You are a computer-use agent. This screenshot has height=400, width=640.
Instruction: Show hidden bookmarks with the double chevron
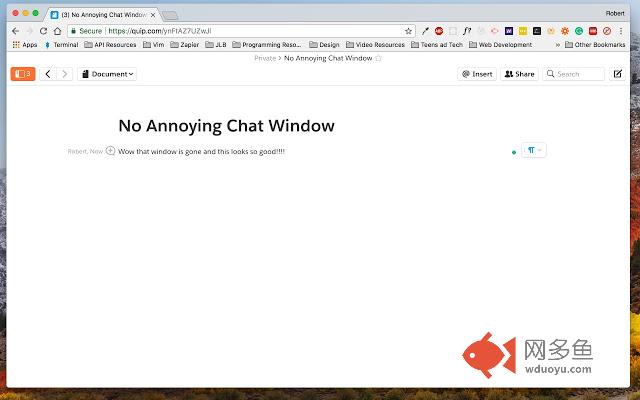pos(558,45)
